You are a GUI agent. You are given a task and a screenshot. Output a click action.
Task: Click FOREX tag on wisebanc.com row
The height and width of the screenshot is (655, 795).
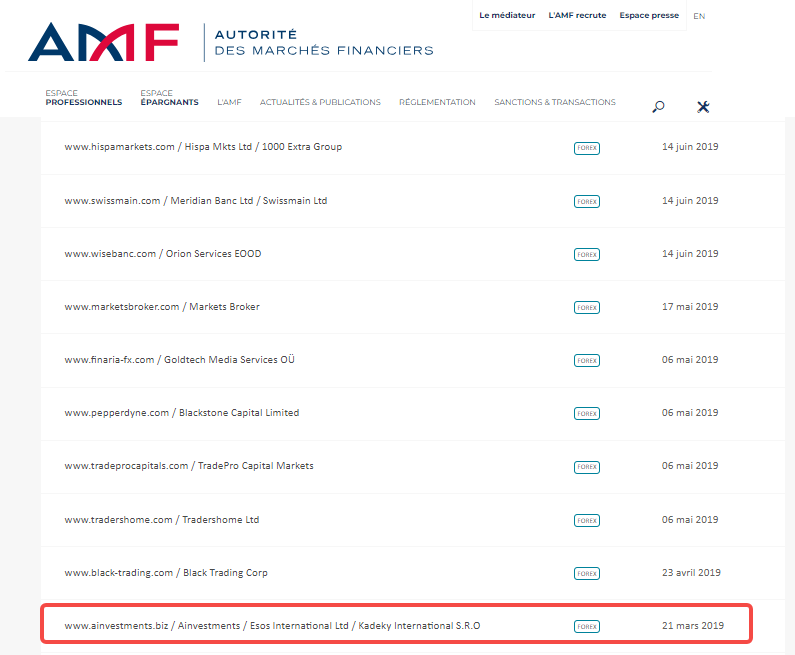(587, 255)
